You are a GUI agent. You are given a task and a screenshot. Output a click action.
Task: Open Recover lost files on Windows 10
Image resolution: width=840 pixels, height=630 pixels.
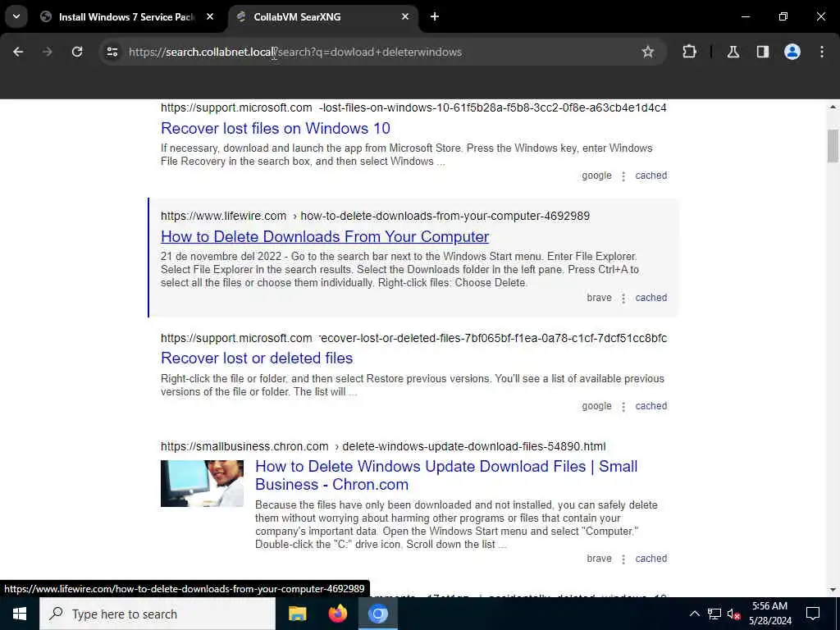pyautogui.click(x=276, y=129)
